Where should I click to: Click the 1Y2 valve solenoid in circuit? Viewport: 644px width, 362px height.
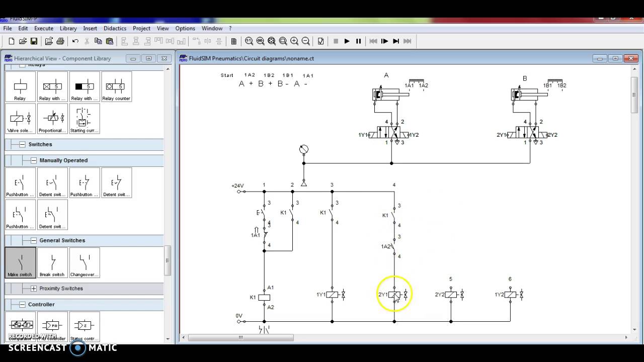click(x=510, y=295)
